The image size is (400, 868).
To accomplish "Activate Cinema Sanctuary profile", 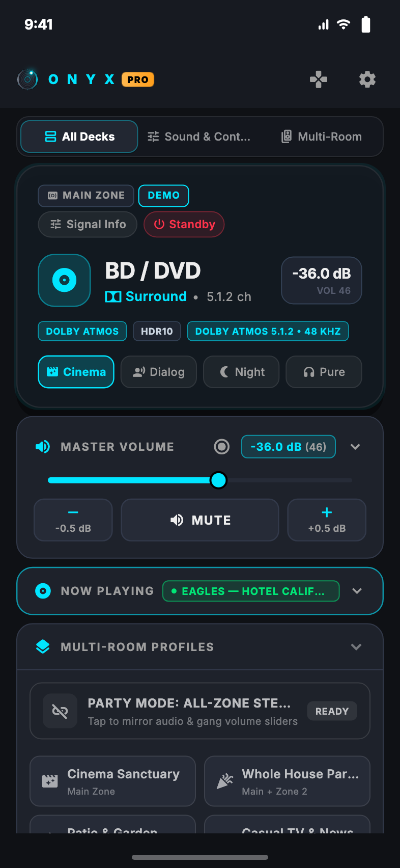I will click(x=113, y=781).
